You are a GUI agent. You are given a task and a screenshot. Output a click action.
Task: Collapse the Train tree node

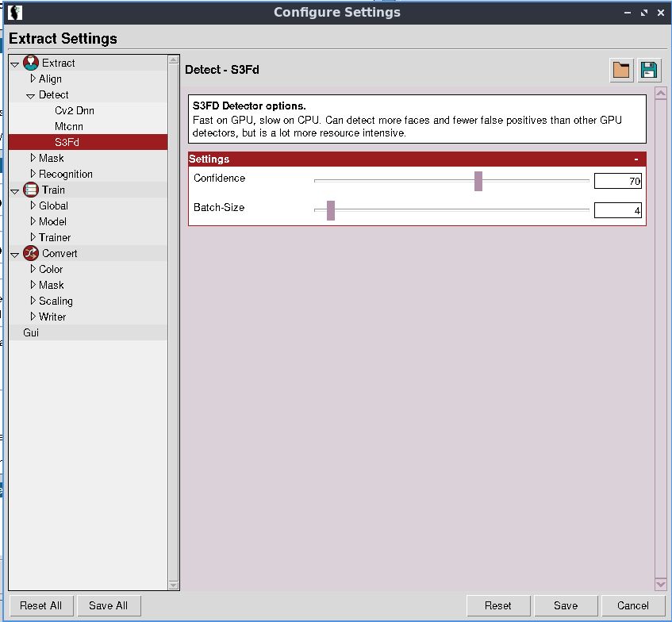14,191
